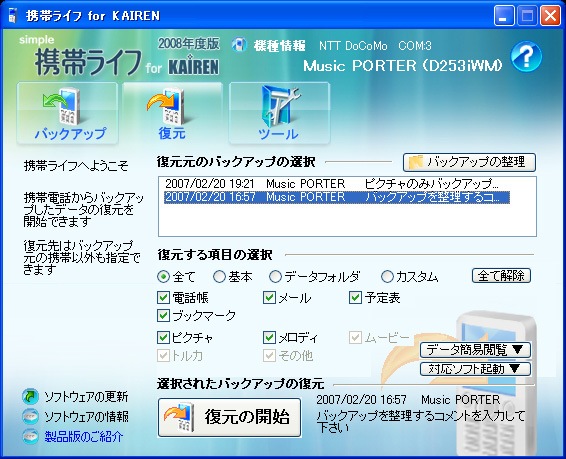566x459 pixels.
Task: Click the バックアップ phone arrow icon
Action: pyautogui.click(x=63, y=106)
